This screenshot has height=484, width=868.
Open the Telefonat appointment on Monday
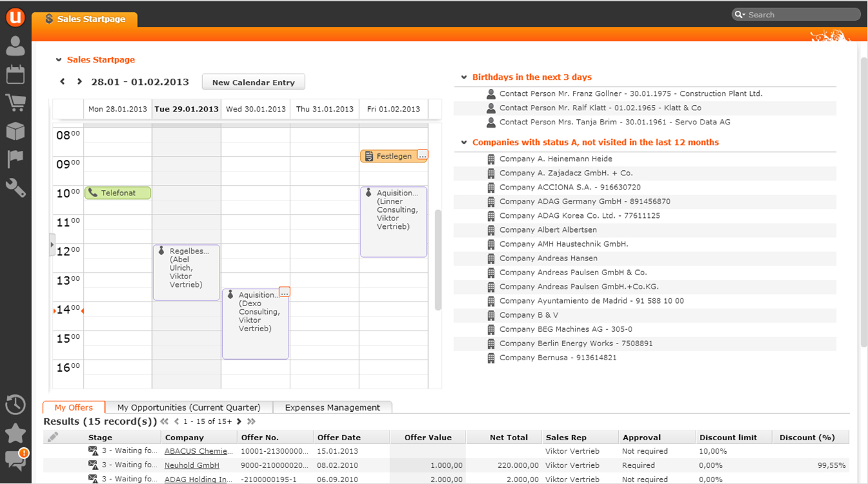118,193
